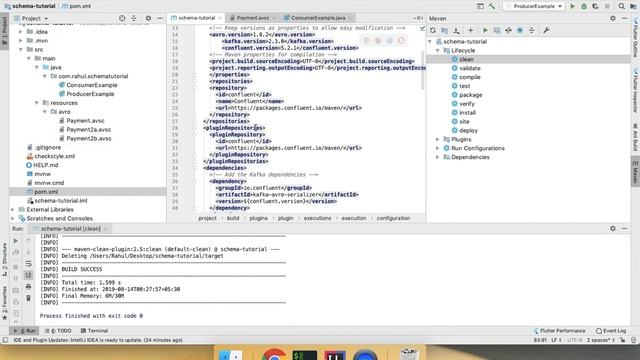Switch to schema-tutorial editor tab
The image size is (640, 360).
tap(196, 18)
